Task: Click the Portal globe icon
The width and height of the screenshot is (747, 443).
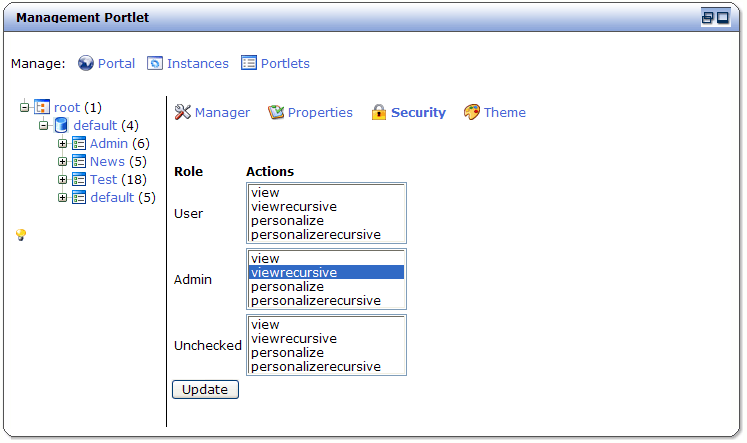Action: click(x=86, y=63)
